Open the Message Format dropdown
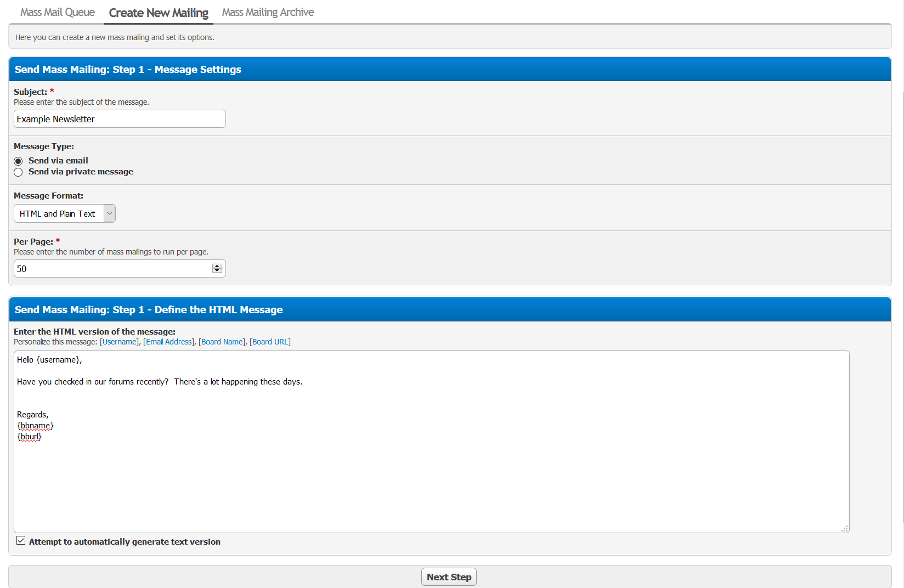The image size is (904, 588). (x=65, y=213)
